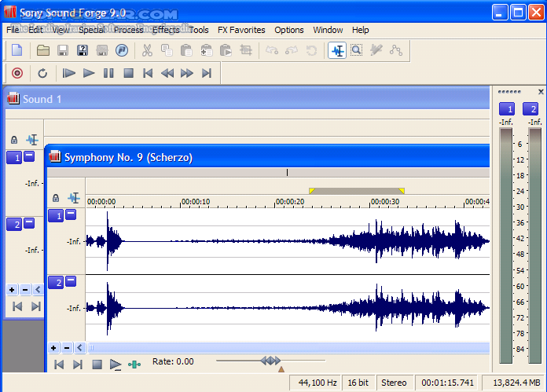This screenshot has height=392, width=547.
Task: Select the Envelope tool
Action: [396, 50]
